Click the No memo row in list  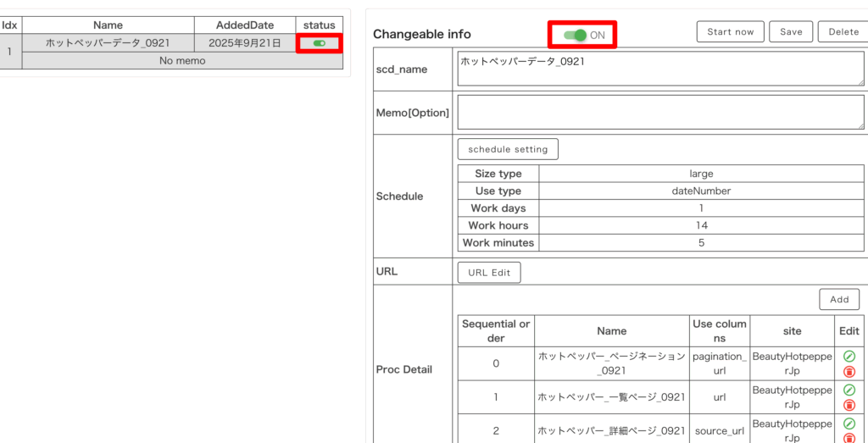click(182, 61)
